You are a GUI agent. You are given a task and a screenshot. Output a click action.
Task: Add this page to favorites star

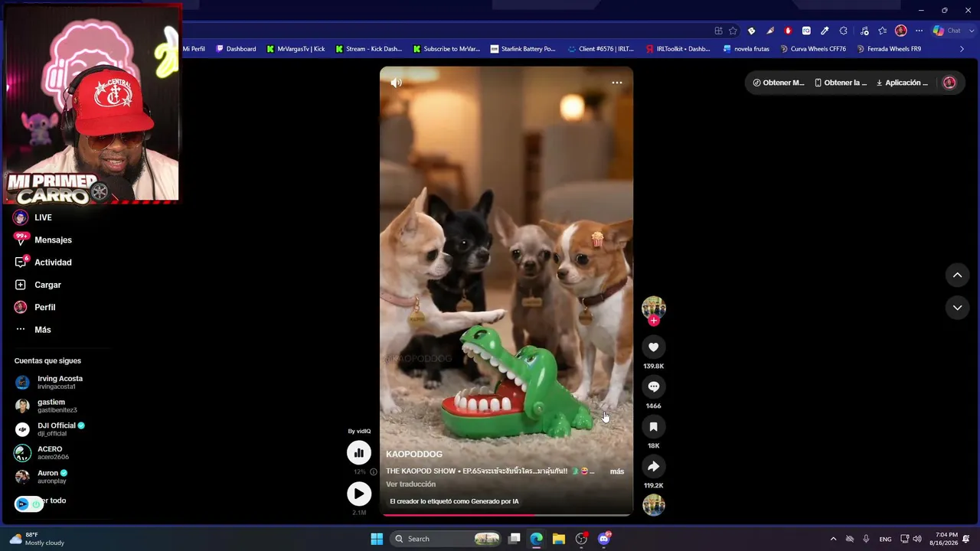click(733, 31)
